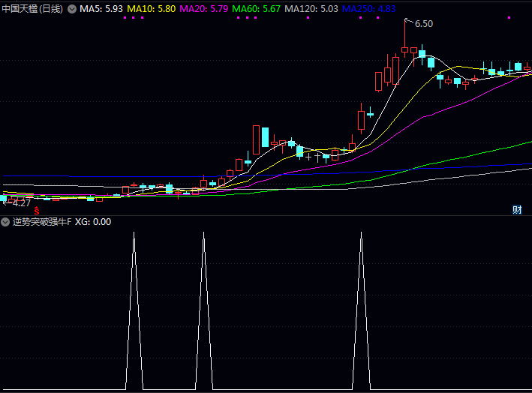Expand the 逆势突破强牛F indicator menu arrow
Image resolution: width=532 pixels, height=393 pixels.
(6, 222)
